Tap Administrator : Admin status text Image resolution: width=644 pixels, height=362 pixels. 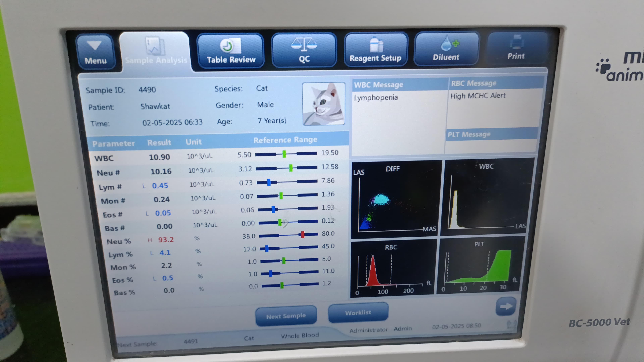(x=381, y=329)
